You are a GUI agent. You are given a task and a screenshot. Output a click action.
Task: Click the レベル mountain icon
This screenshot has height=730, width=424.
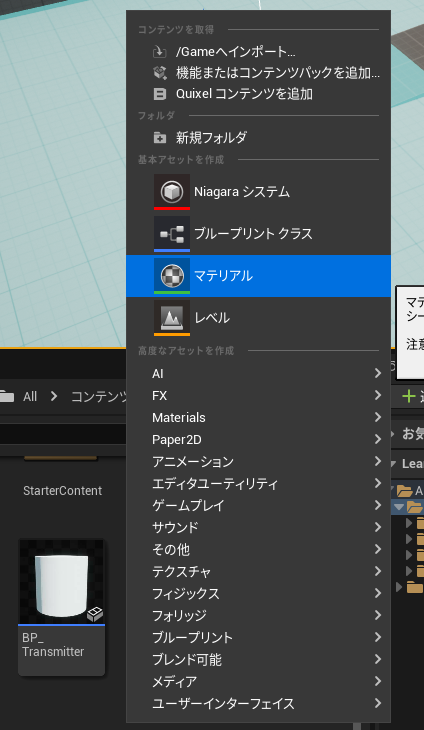point(172,318)
